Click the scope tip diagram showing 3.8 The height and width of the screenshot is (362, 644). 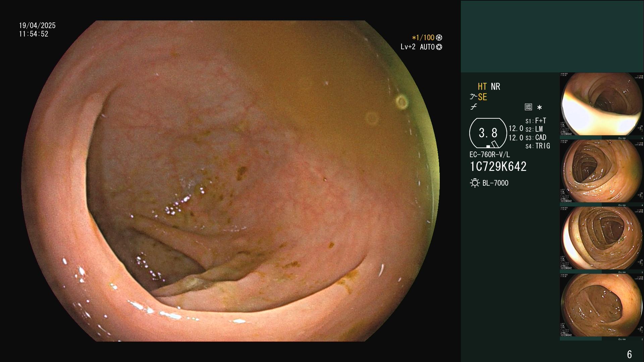click(x=488, y=133)
